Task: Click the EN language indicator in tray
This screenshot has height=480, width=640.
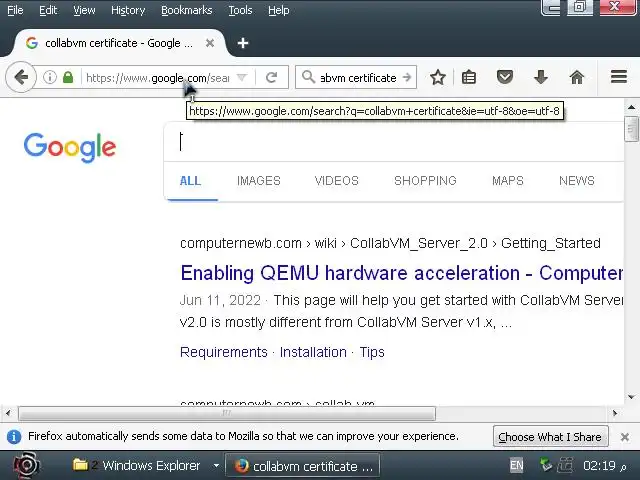Action: coord(517,465)
